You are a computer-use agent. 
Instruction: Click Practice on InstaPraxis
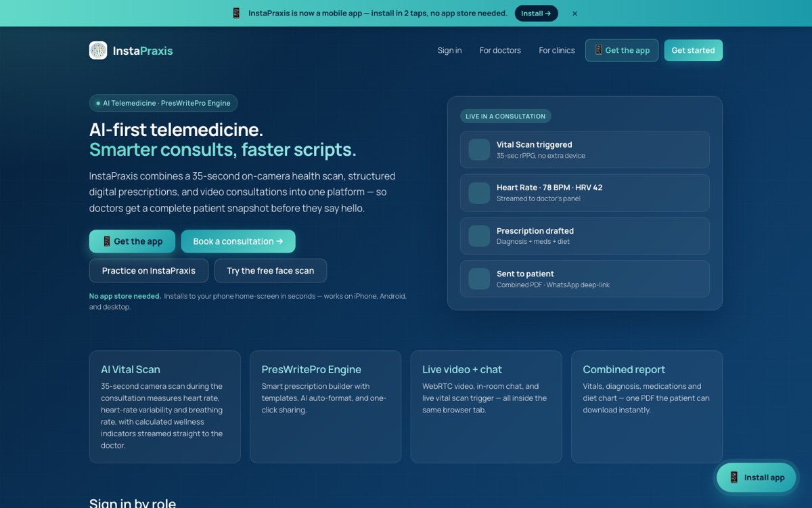149,270
